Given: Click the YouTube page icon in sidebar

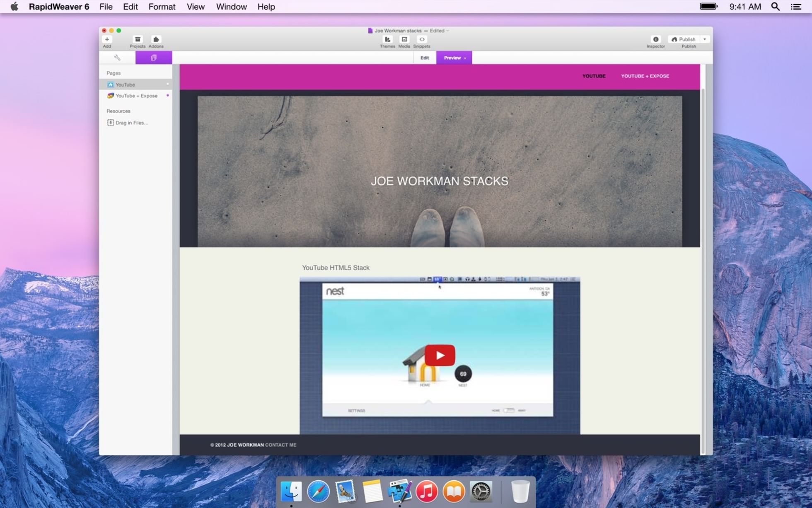Looking at the screenshot, I should tap(110, 85).
